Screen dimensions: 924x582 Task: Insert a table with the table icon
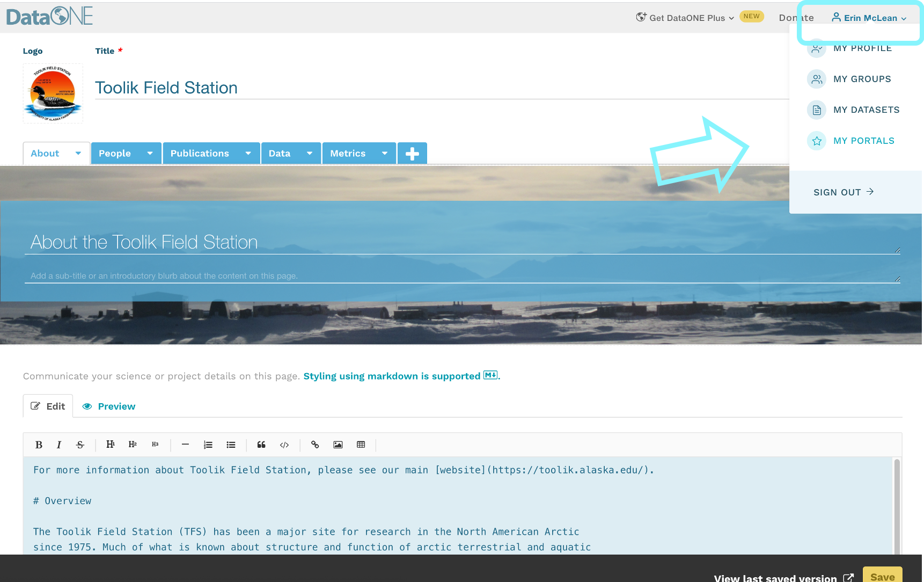(x=361, y=445)
